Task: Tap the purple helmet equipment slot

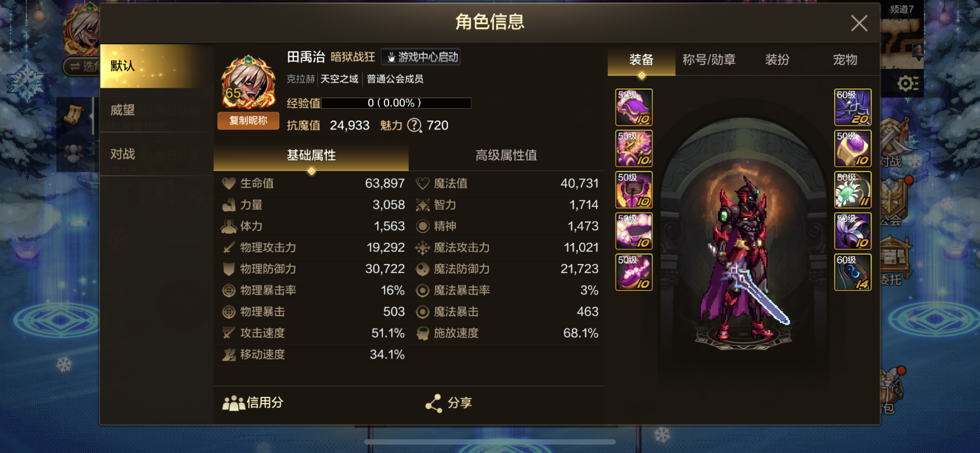Action: coord(634,107)
